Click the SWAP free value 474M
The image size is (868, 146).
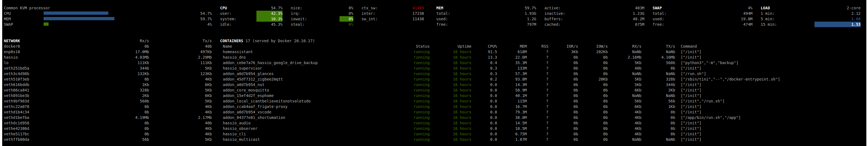(748, 25)
